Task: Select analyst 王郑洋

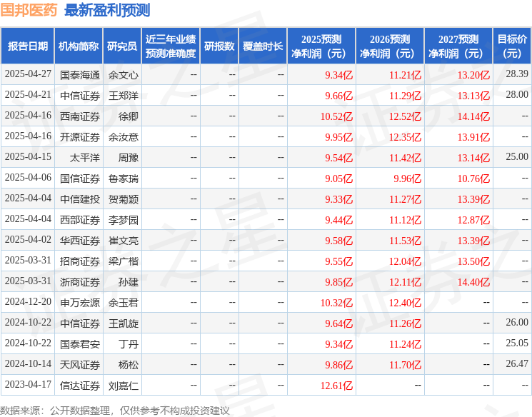Action: pos(123,96)
